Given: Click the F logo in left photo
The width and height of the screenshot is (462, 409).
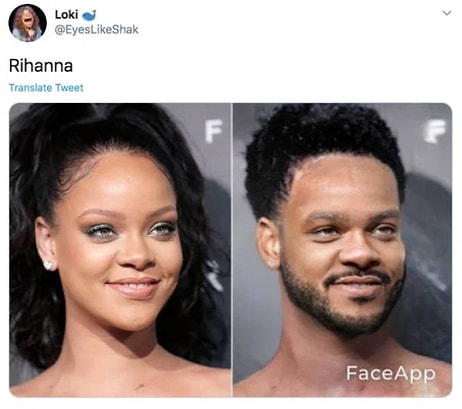Looking at the screenshot, I should (214, 132).
